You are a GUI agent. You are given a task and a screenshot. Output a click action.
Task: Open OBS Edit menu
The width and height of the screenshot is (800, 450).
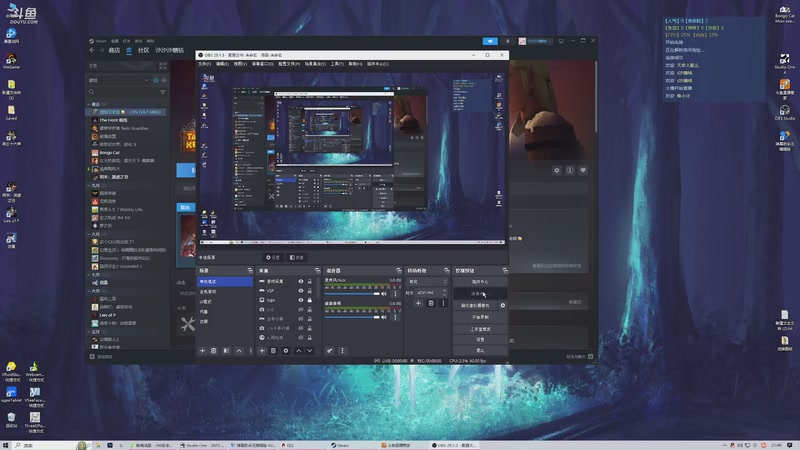[x=222, y=64]
